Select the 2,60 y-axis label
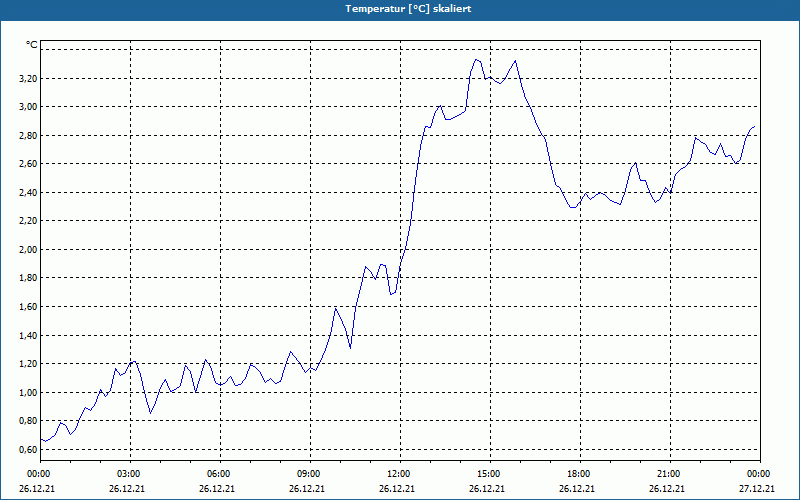 pyautogui.click(x=29, y=164)
